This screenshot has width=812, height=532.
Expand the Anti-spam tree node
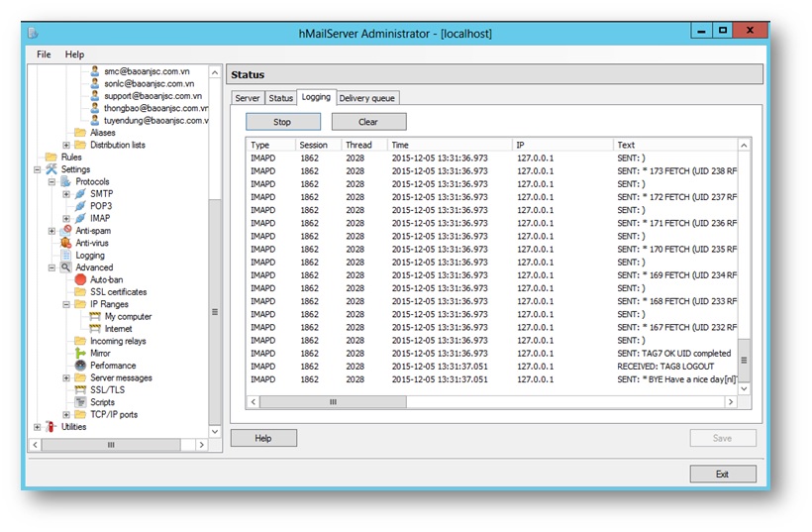click(52, 231)
